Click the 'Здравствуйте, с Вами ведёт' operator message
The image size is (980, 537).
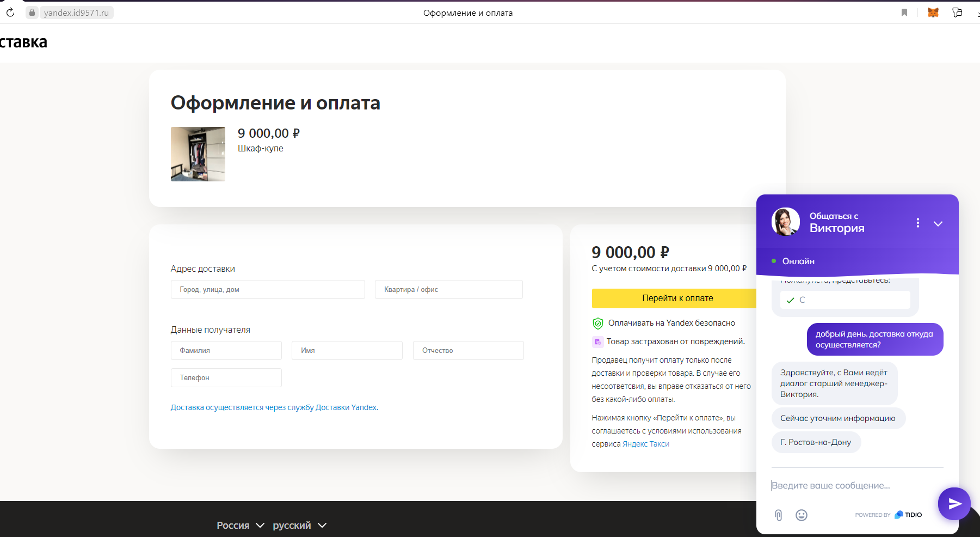pyautogui.click(x=835, y=383)
